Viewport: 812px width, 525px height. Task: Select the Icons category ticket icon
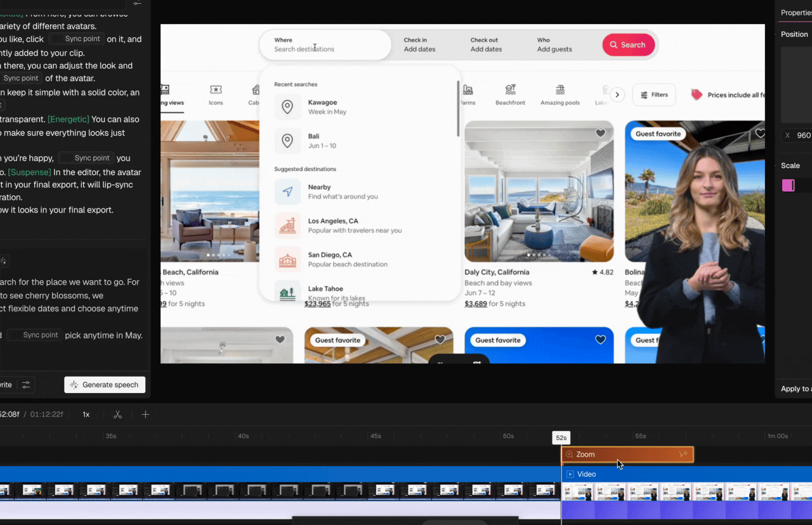[216, 90]
